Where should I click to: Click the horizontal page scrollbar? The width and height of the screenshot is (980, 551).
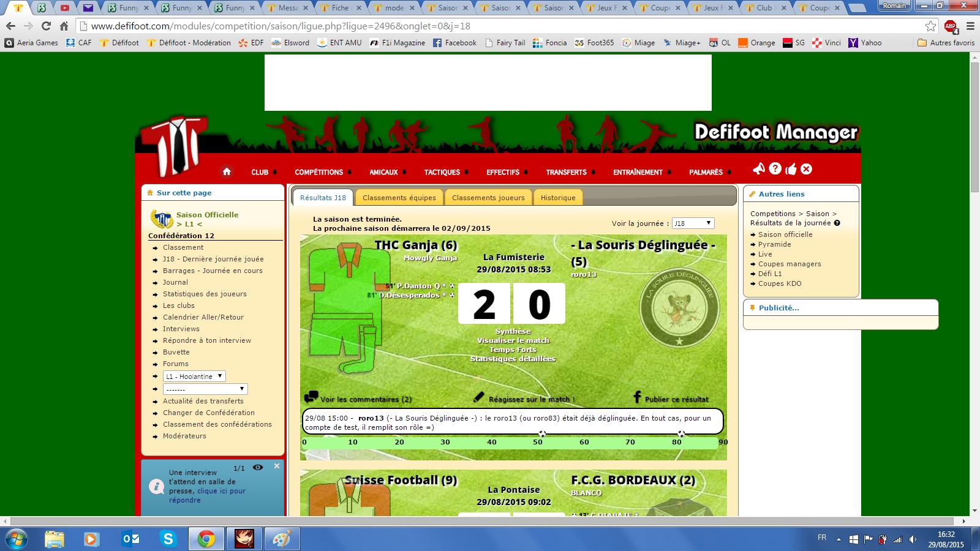pos(481,521)
